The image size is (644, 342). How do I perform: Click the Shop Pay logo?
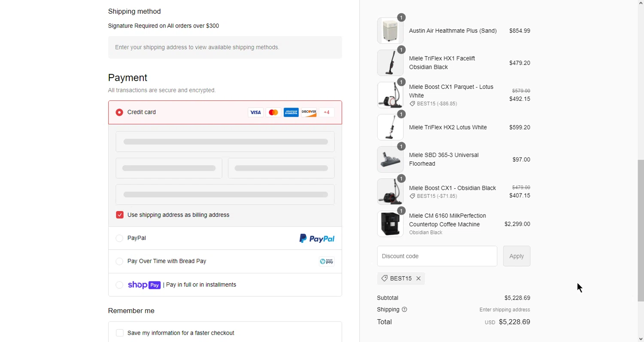point(144,285)
